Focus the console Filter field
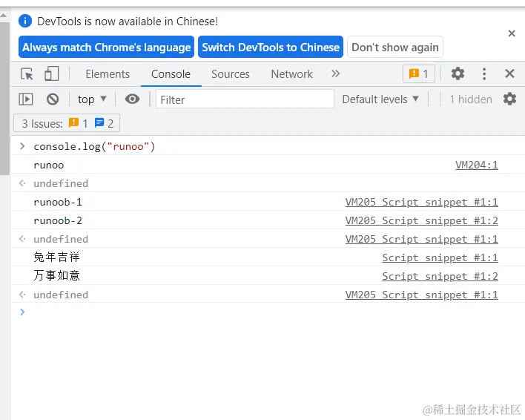The image size is (525, 420). coord(245,99)
